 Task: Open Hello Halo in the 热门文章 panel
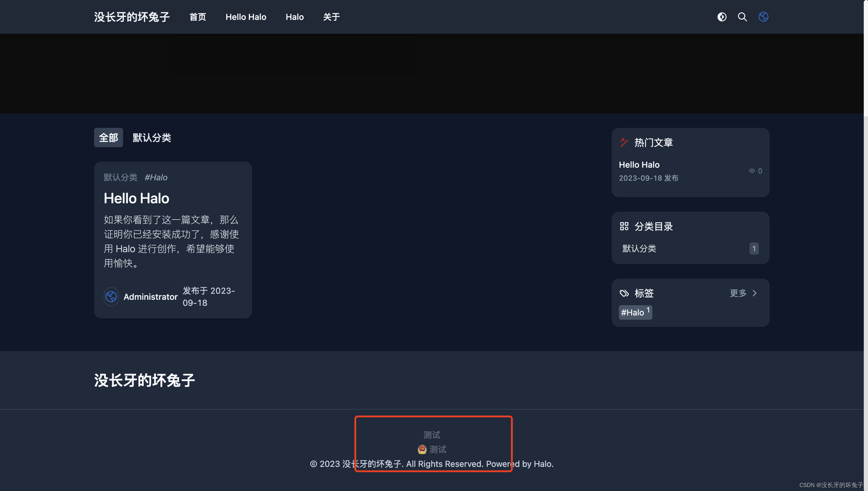(x=639, y=165)
